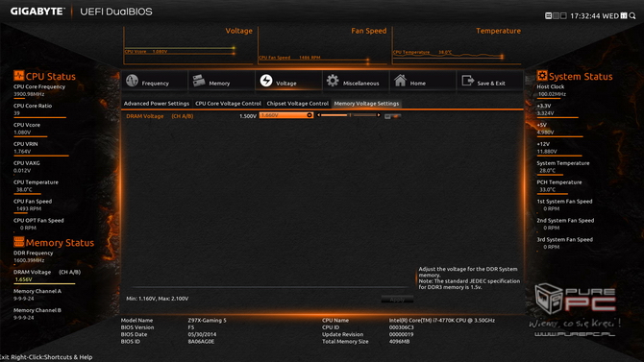Click the +5V 4.980V reading

[545, 129]
